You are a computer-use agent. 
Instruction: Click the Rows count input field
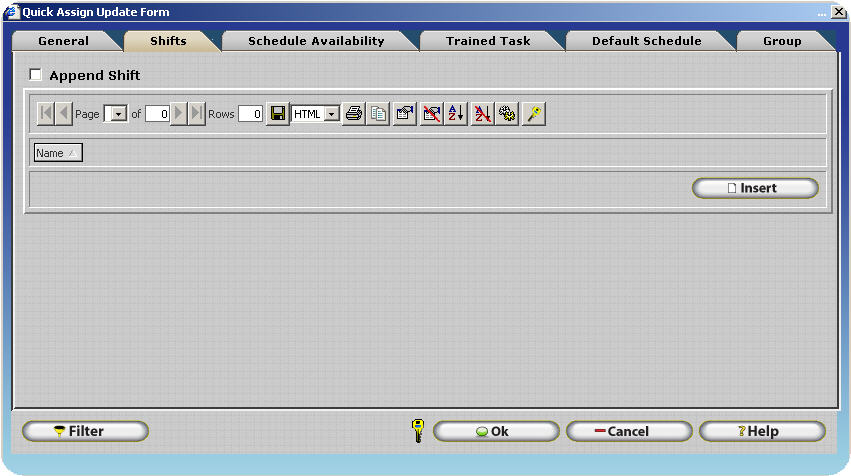coord(251,114)
